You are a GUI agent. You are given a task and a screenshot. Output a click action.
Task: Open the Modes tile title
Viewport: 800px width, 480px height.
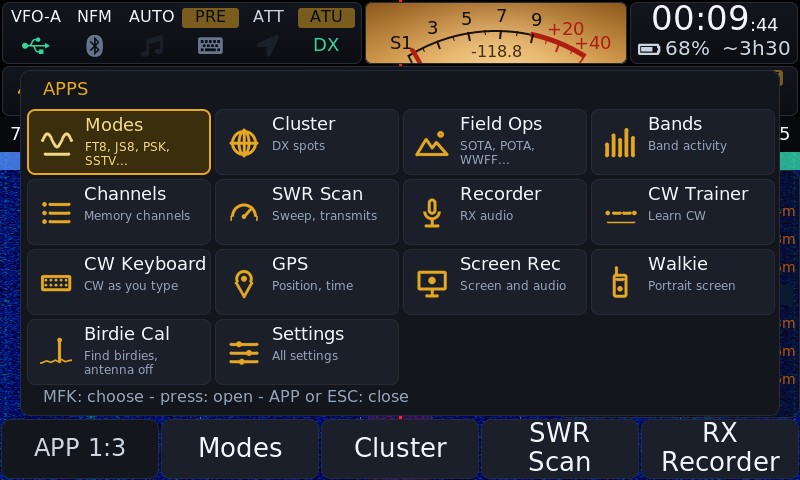114,125
